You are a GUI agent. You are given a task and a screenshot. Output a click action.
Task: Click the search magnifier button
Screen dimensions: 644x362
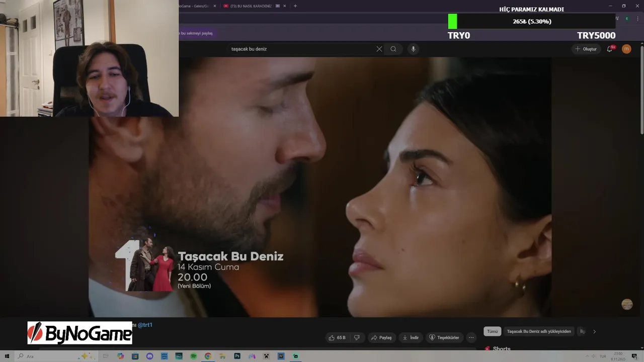pos(393,49)
